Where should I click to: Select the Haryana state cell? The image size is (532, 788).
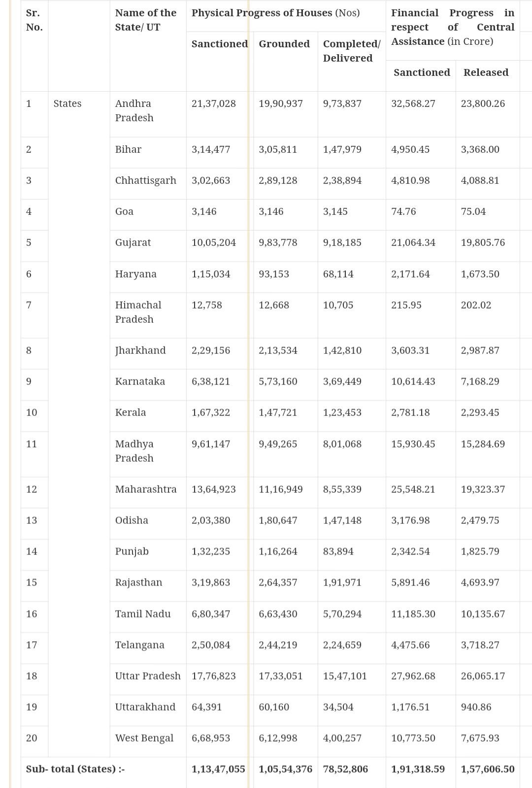point(135,274)
